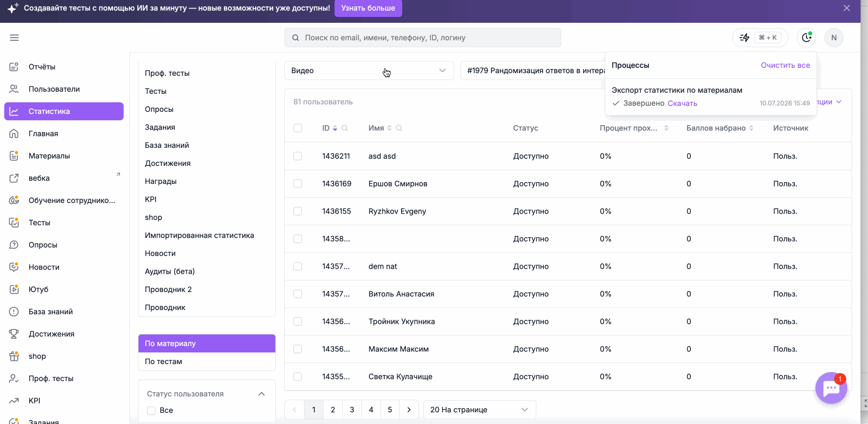868x424 pixels.
Task: Open the Видео material type dropdown
Action: [x=369, y=70]
